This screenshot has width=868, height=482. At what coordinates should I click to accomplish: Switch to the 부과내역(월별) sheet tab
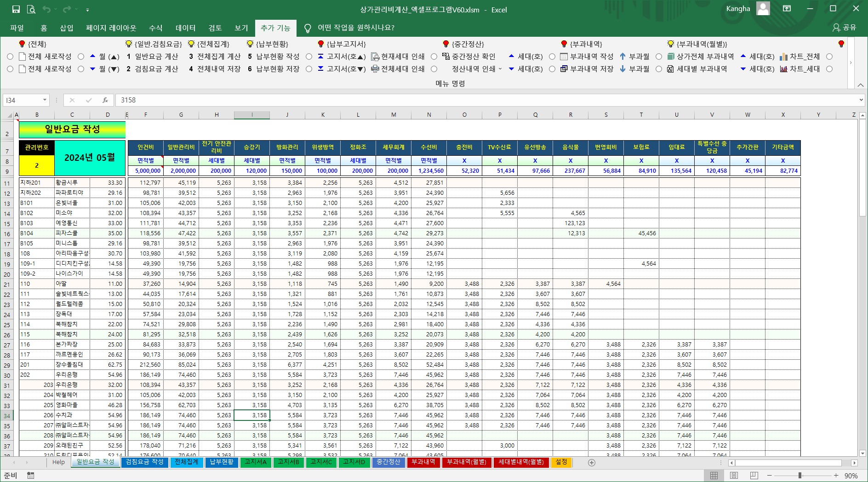[x=467, y=462]
